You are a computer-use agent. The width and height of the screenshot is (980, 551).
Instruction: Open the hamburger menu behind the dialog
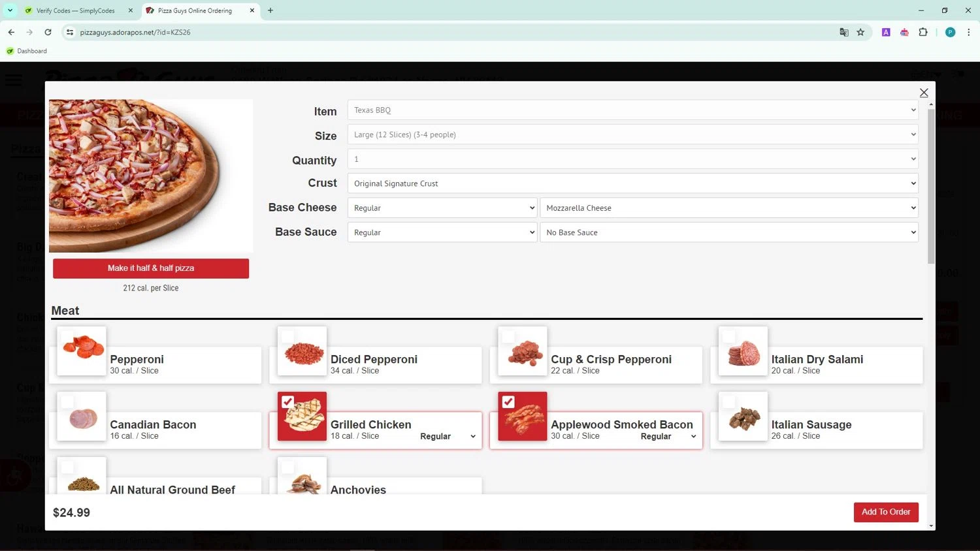click(x=13, y=80)
